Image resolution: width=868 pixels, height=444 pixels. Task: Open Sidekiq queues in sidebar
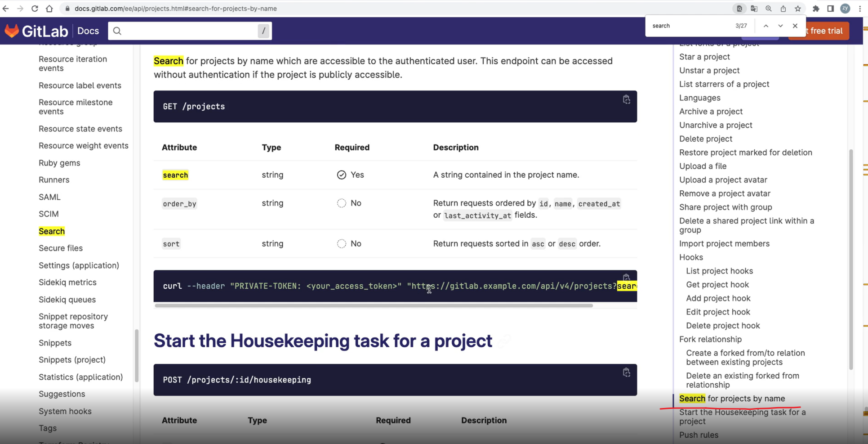67,300
